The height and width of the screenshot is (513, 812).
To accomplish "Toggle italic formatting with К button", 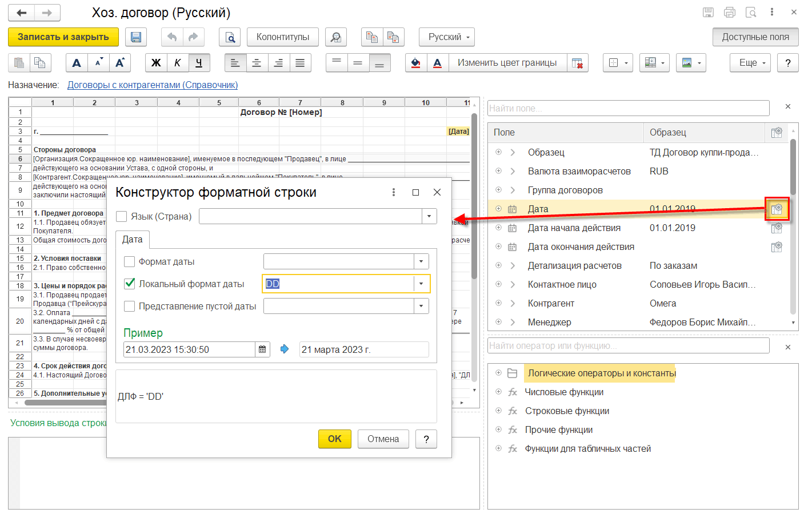I will tap(177, 63).
